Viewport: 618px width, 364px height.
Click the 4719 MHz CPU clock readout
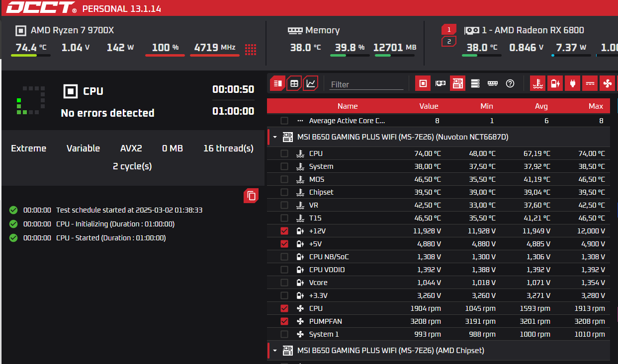click(x=215, y=47)
